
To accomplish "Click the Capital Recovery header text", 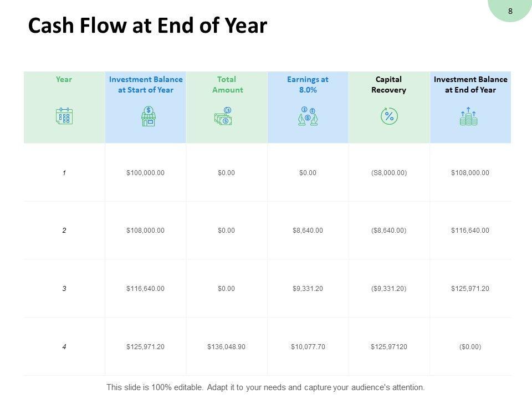I will [x=389, y=84].
